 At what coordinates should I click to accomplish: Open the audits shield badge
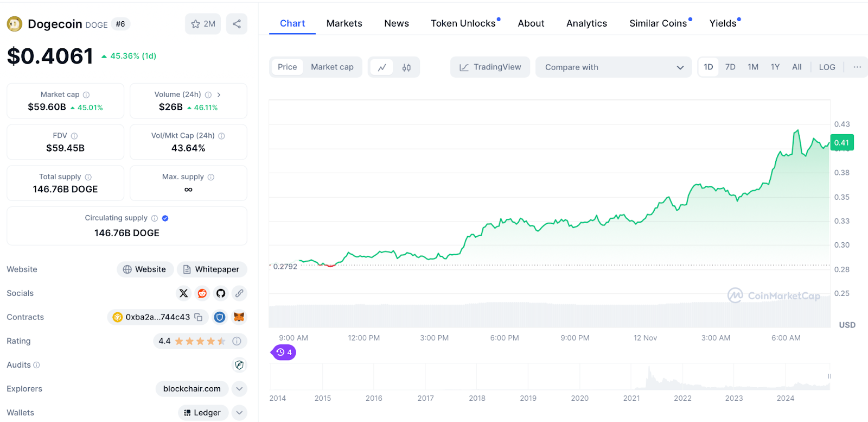[x=239, y=365]
